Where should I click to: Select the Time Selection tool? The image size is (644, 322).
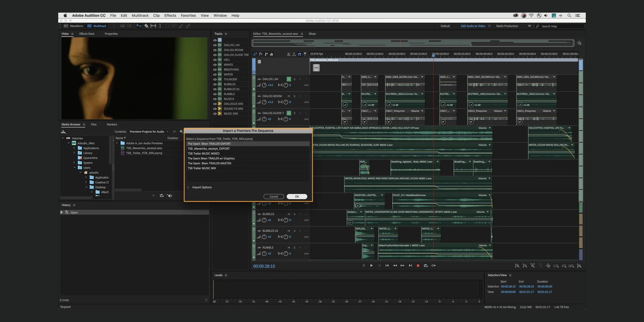tap(160, 26)
